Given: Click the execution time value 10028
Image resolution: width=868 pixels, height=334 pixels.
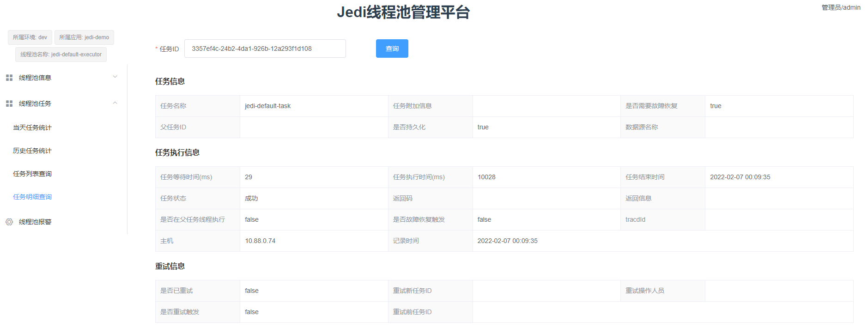Looking at the screenshot, I should coord(486,177).
